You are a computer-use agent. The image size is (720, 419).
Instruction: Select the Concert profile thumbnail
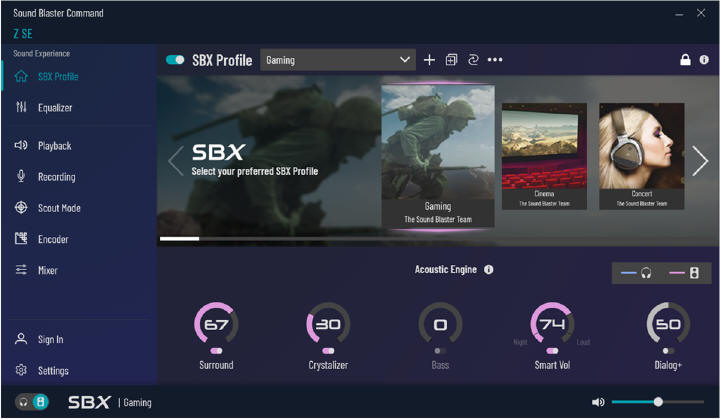pos(641,156)
